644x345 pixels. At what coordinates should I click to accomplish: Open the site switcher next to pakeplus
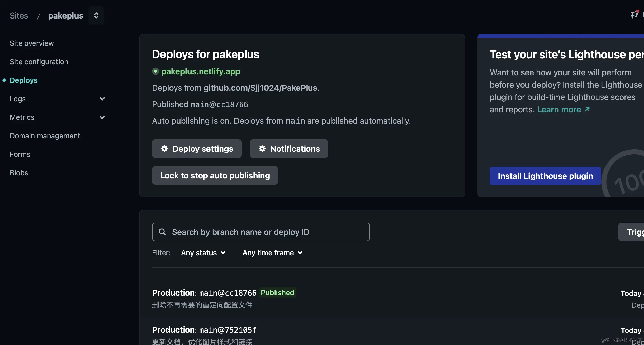96,15
